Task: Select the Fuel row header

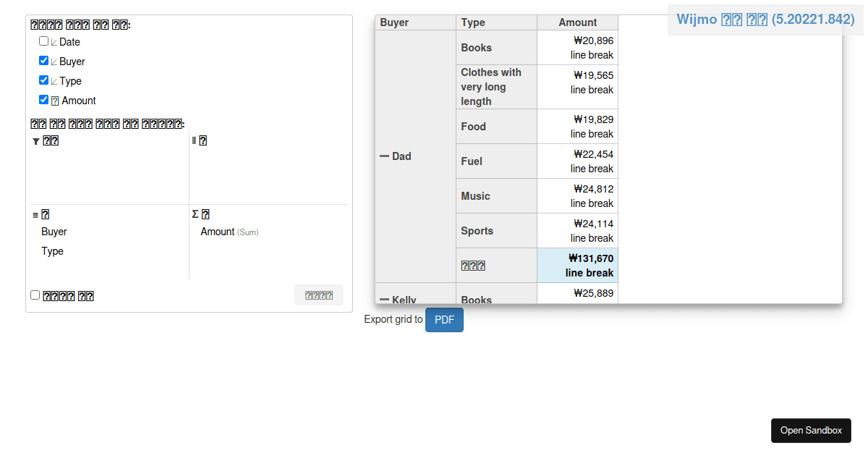Action: [497, 161]
